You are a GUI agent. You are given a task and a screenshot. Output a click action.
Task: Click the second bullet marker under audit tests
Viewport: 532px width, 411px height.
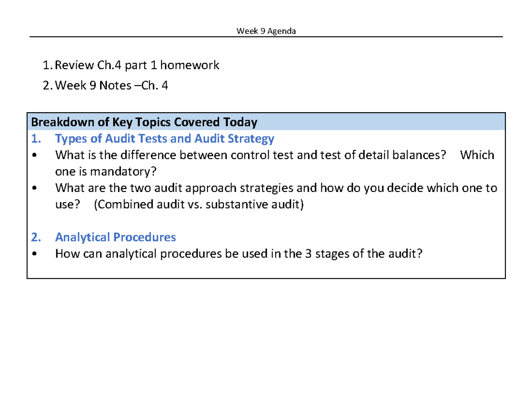34,188
